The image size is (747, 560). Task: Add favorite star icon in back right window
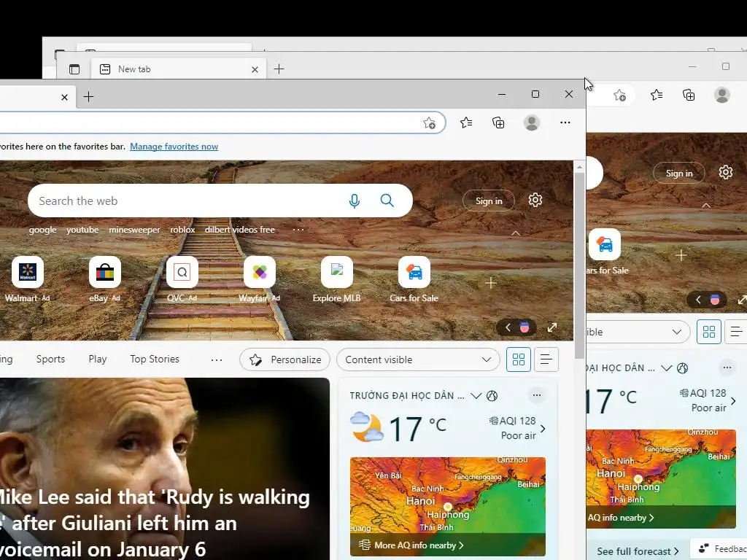619,96
